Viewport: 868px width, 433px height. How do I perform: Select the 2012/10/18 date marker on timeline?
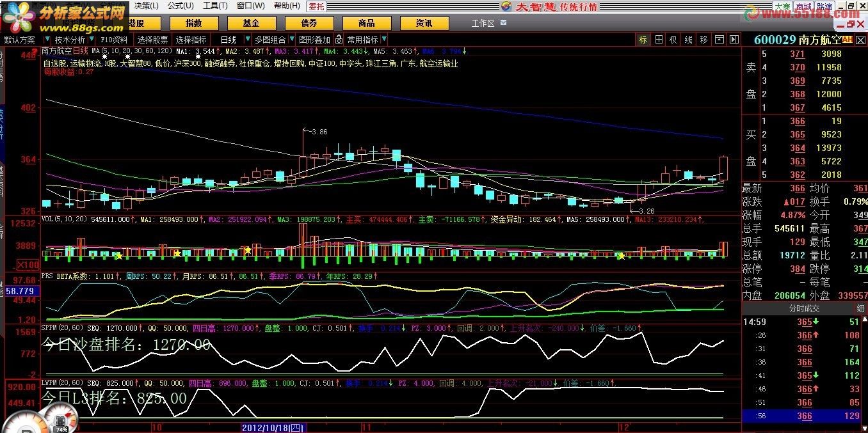(x=275, y=427)
